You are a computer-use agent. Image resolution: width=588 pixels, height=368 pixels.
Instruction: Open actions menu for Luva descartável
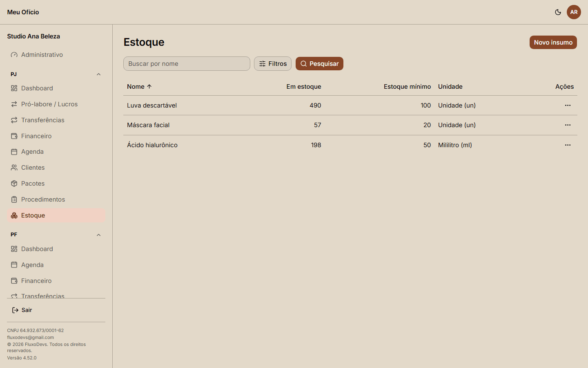(568, 105)
